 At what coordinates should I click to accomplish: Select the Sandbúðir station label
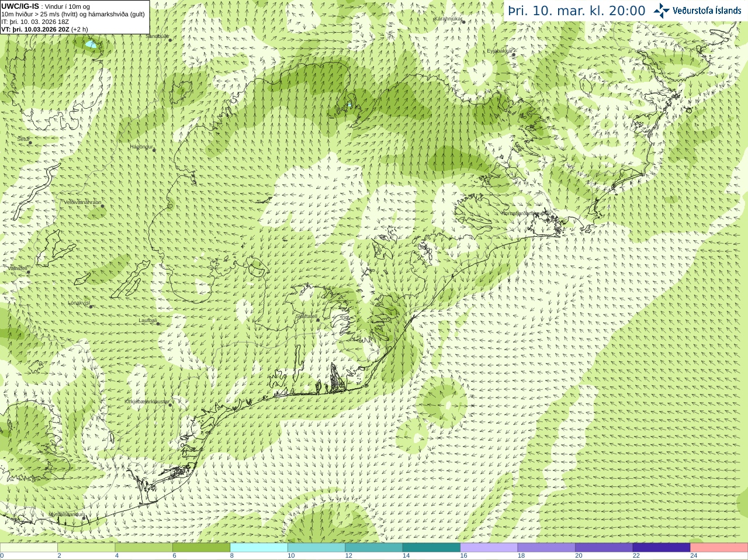tap(157, 36)
